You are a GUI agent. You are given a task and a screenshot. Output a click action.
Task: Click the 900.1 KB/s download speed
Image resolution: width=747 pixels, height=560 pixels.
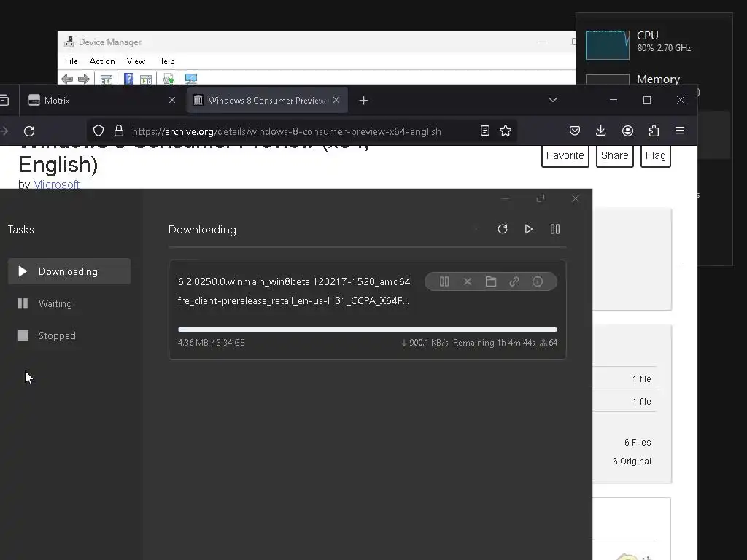(x=425, y=343)
